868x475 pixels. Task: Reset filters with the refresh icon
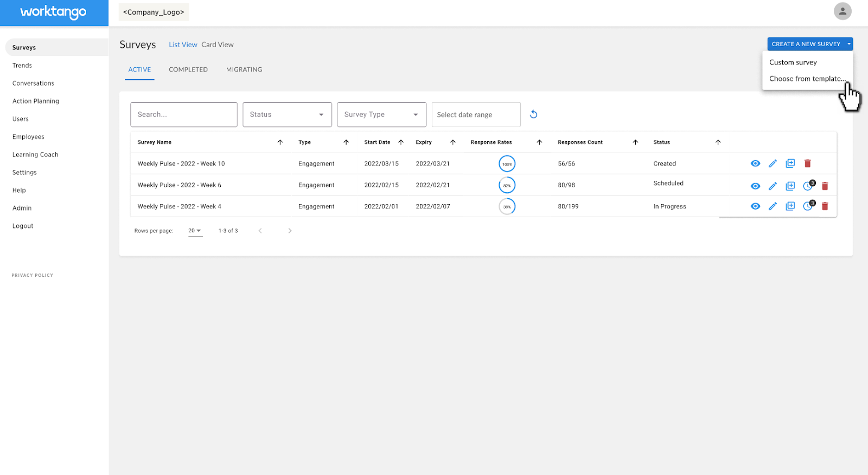533,114
